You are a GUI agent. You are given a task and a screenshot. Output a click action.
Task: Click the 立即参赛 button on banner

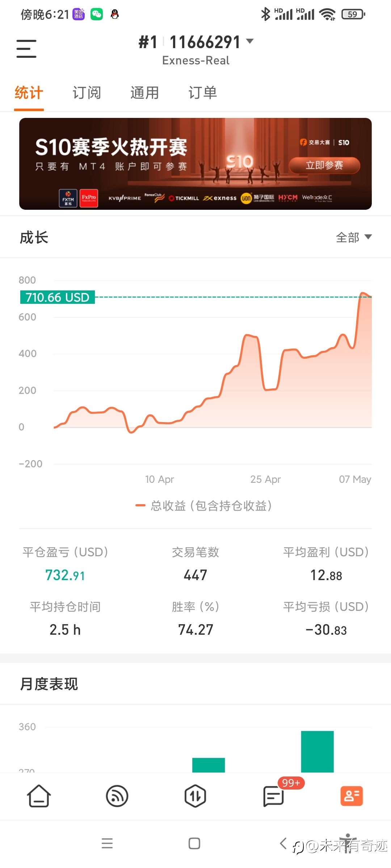(324, 165)
